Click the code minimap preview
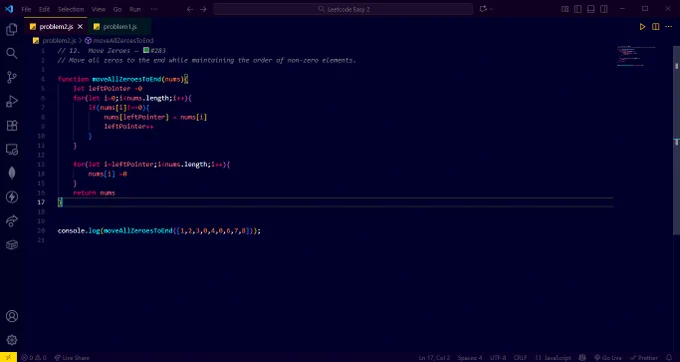Viewport: 680px width, 362px height. click(x=636, y=56)
